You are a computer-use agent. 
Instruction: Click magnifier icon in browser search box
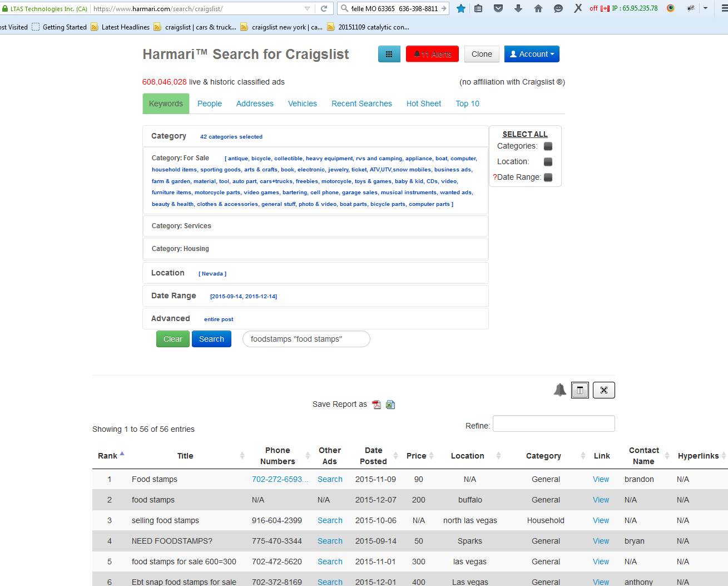point(345,8)
